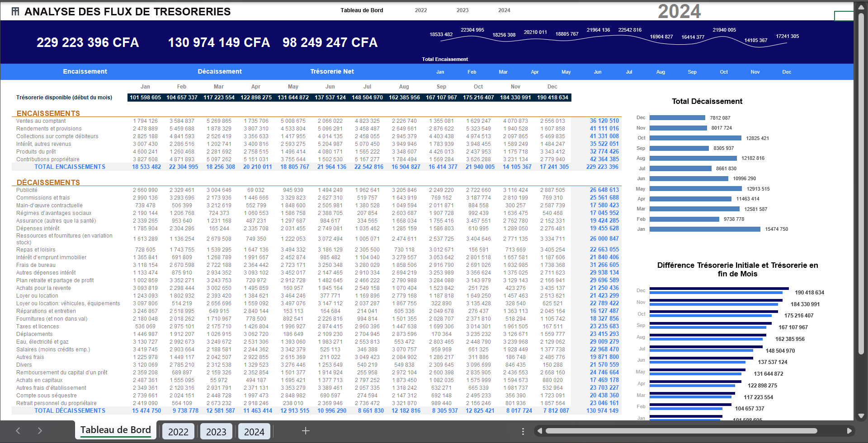Add a new sheet with plus icon
Screen dimensions: 868x443
pos(306,431)
